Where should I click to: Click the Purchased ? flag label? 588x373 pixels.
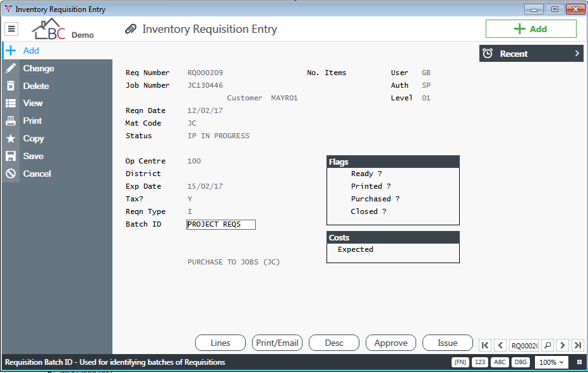(x=375, y=199)
